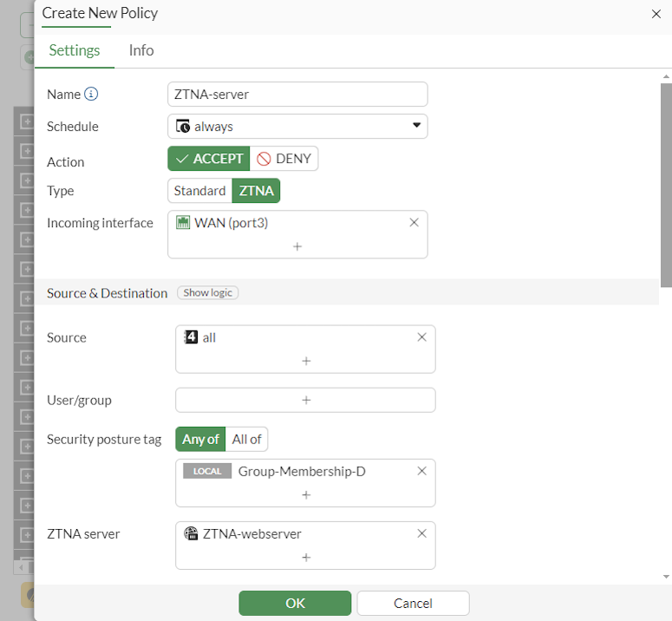
Task: Add another incoming interface with plus
Action: (297, 246)
